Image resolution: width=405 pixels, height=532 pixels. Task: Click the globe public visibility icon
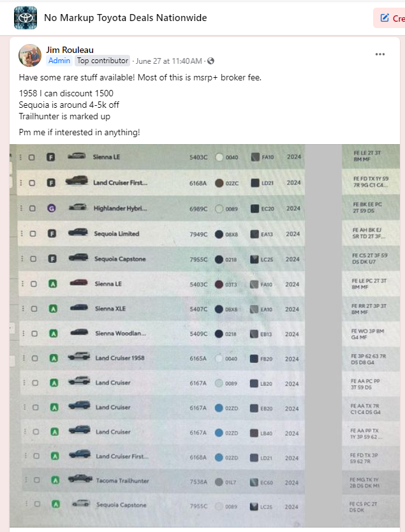point(210,61)
